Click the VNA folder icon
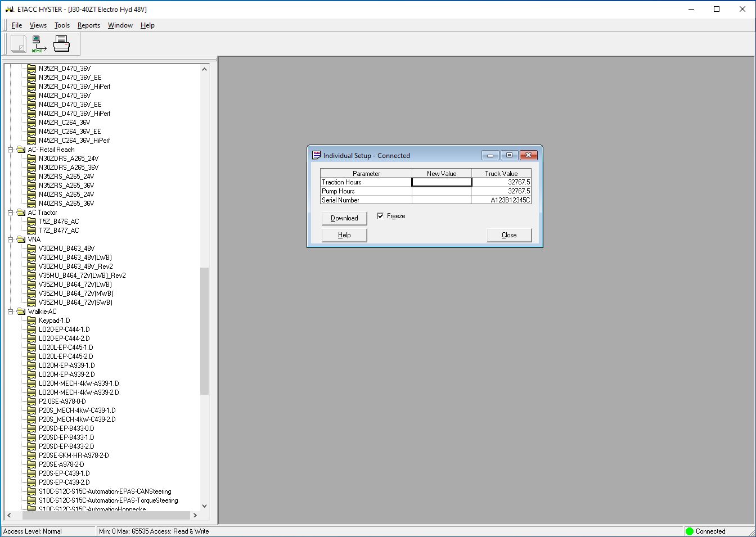 click(21, 240)
